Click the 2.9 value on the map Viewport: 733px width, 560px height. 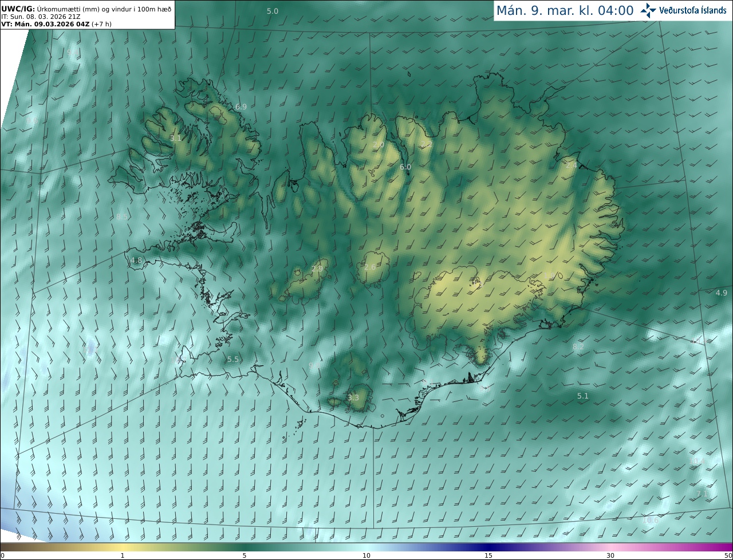(317, 269)
